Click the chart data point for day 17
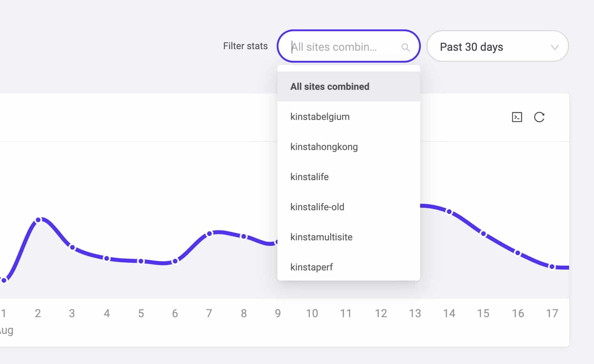This screenshot has height=364, width=594. click(552, 267)
